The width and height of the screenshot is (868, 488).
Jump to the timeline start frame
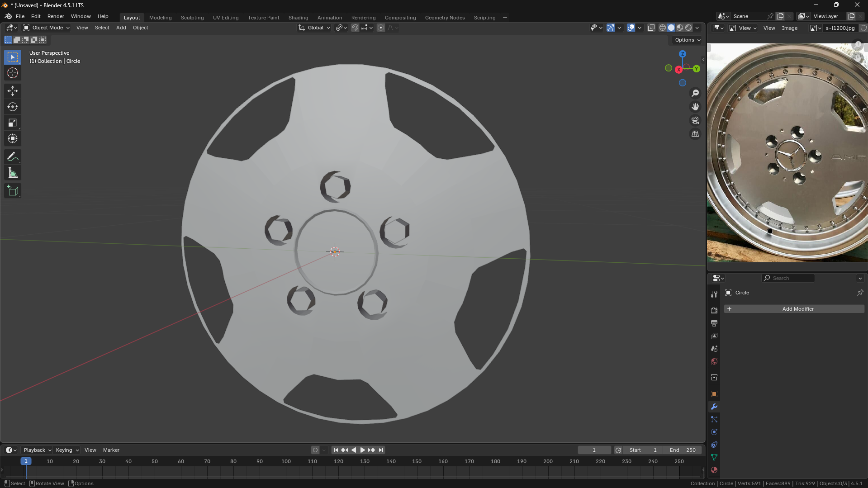click(x=336, y=450)
